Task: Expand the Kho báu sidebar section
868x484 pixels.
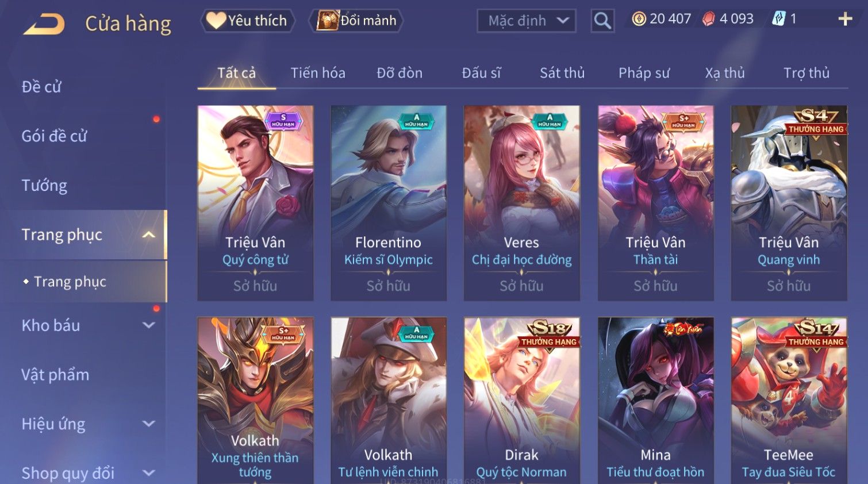Action: pyautogui.click(x=149, y=325)
